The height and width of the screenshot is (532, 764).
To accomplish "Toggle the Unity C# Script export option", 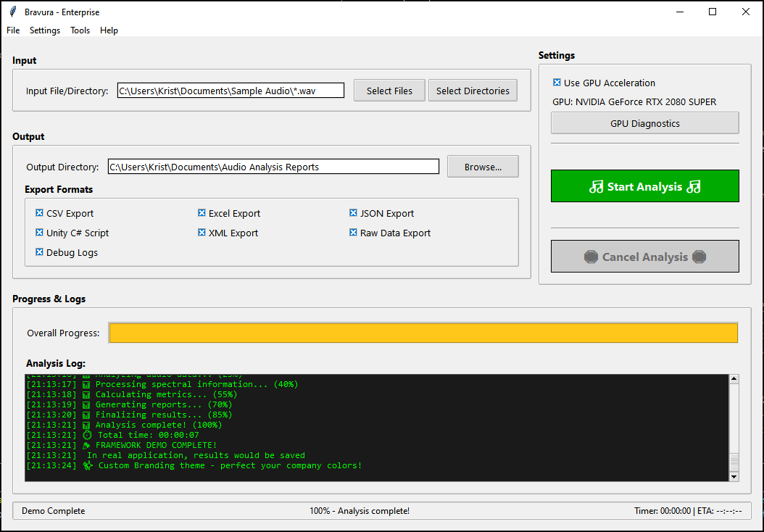I will point(39,233).
